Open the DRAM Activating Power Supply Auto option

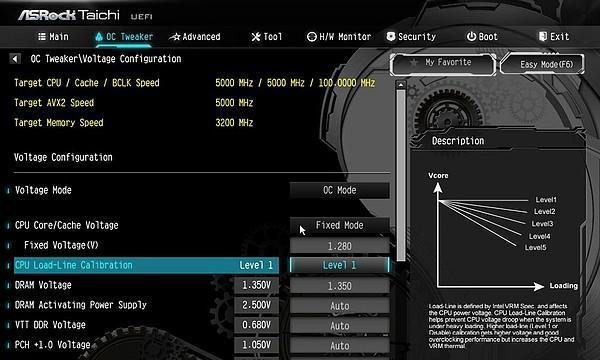(340, 306)
